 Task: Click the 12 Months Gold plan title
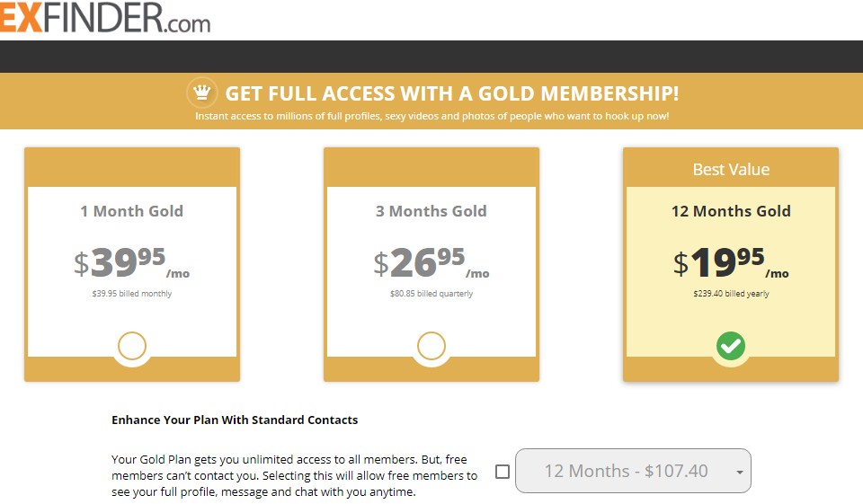tap(731, 211)
